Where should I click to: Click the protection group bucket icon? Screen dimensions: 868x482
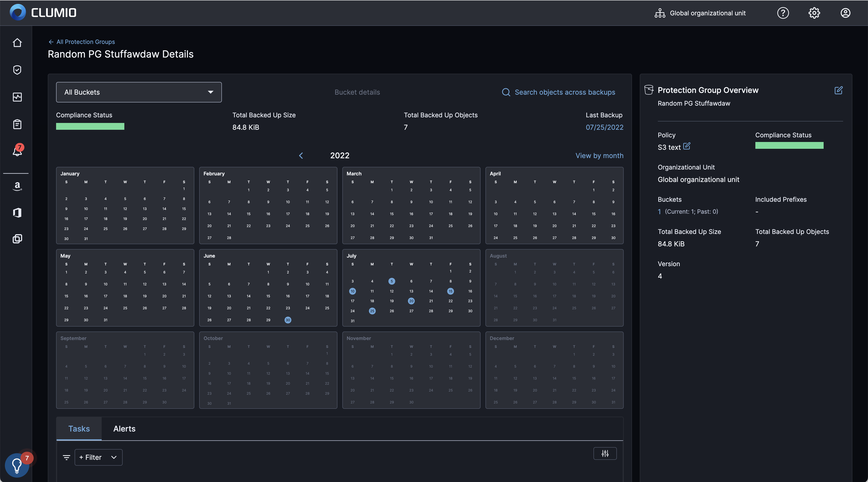pos(649,90)
